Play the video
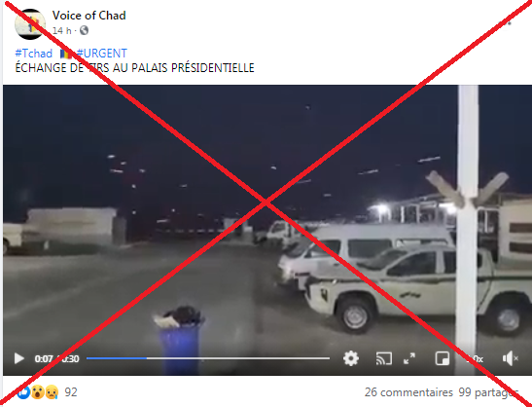The image size is (532, 407). pyautogui.click(x=19, y=358)
